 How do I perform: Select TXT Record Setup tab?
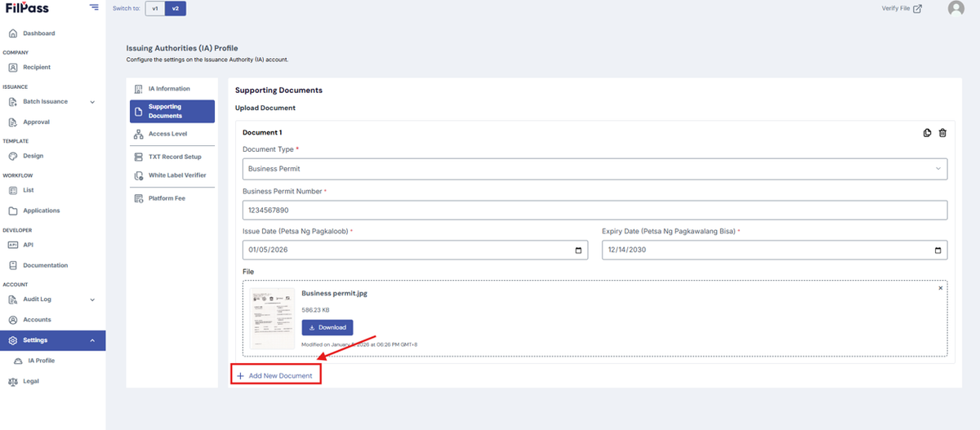171,157
